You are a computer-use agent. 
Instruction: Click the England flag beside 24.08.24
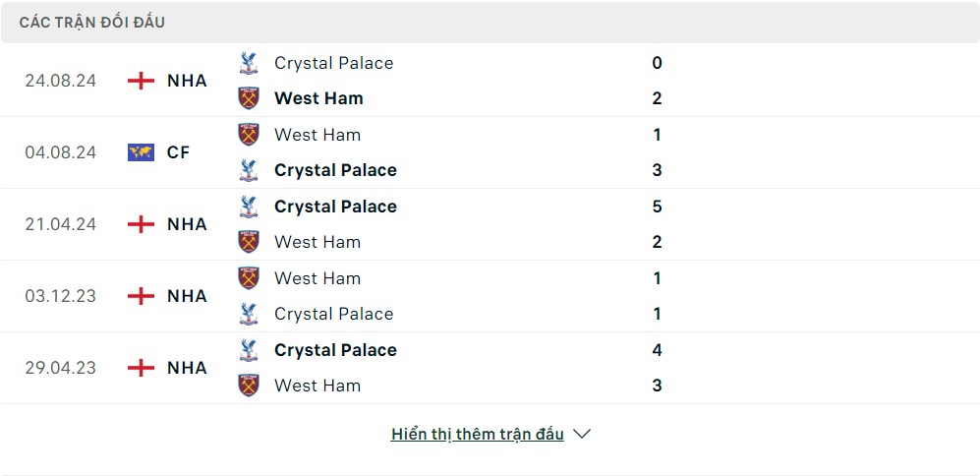tap(141, 81)
